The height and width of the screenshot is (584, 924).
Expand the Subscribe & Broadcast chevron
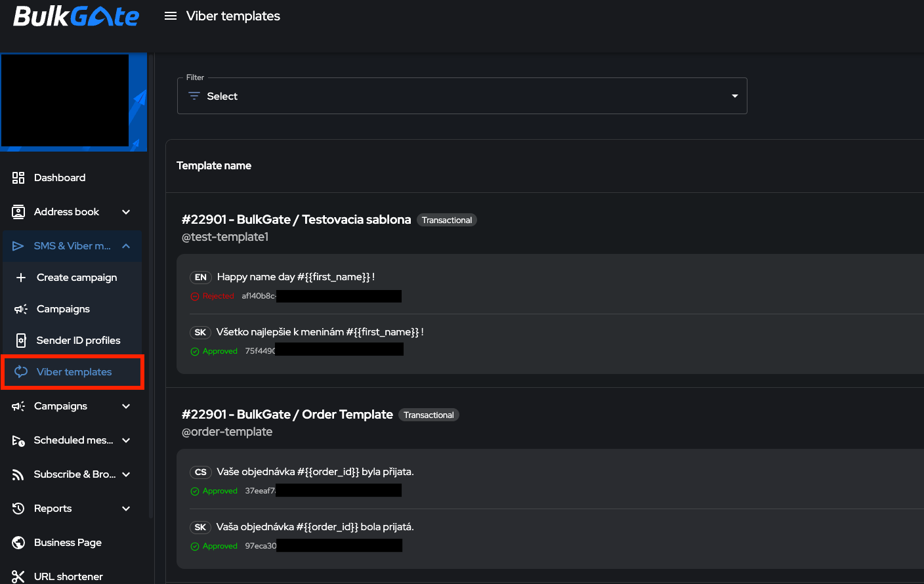(126, 474)
